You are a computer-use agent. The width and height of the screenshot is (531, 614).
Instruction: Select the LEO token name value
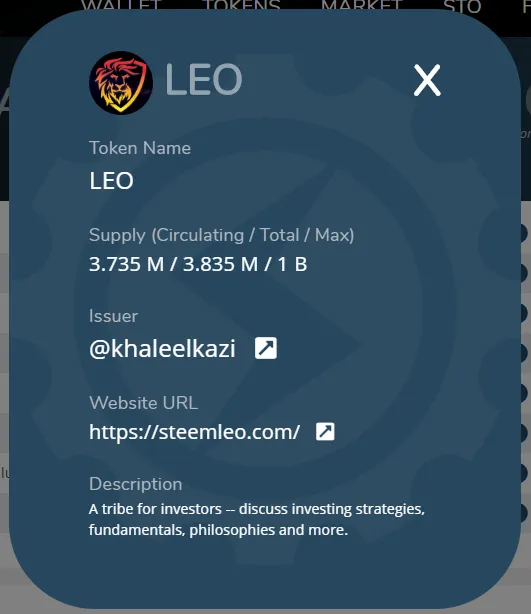point(112,181)
